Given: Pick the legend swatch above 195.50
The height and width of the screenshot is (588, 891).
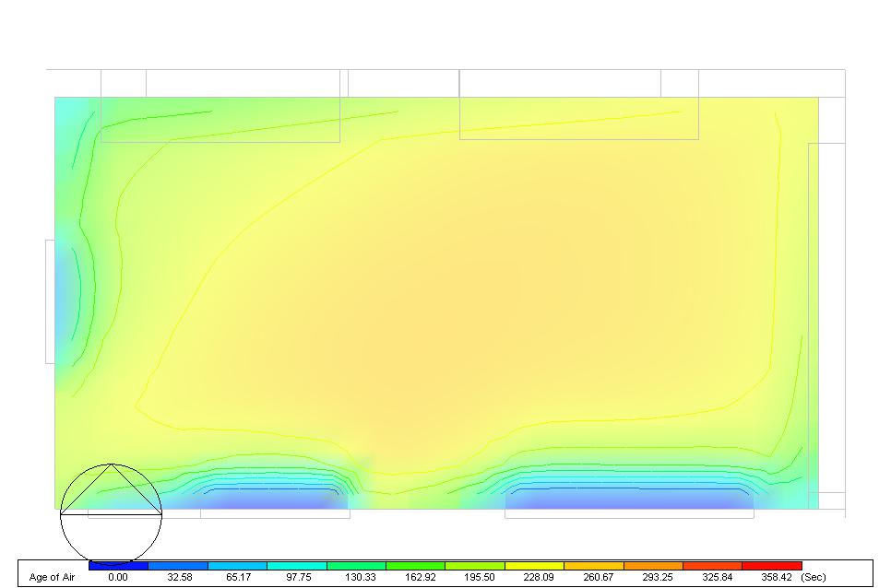Looking at the screenshot, I should pos(475,566).
